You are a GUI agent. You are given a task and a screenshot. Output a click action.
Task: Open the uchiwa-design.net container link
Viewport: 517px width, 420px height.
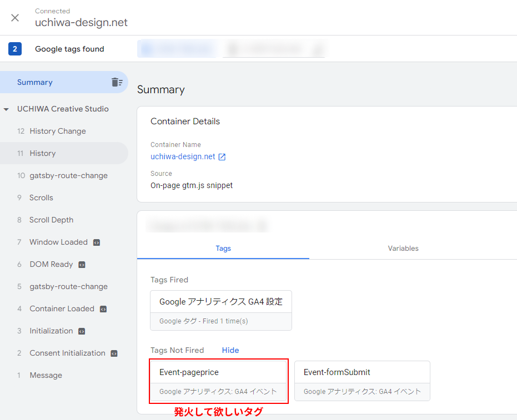tap(183, 156)
